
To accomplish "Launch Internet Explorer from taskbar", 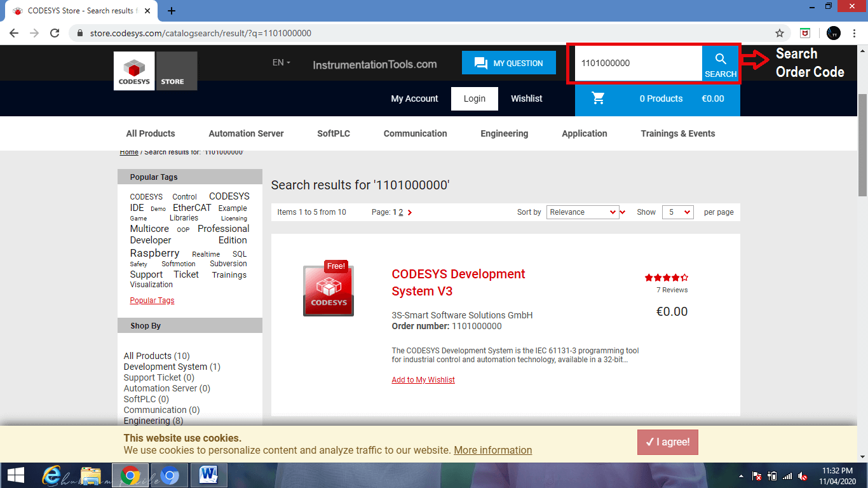I will click(53, 475).
